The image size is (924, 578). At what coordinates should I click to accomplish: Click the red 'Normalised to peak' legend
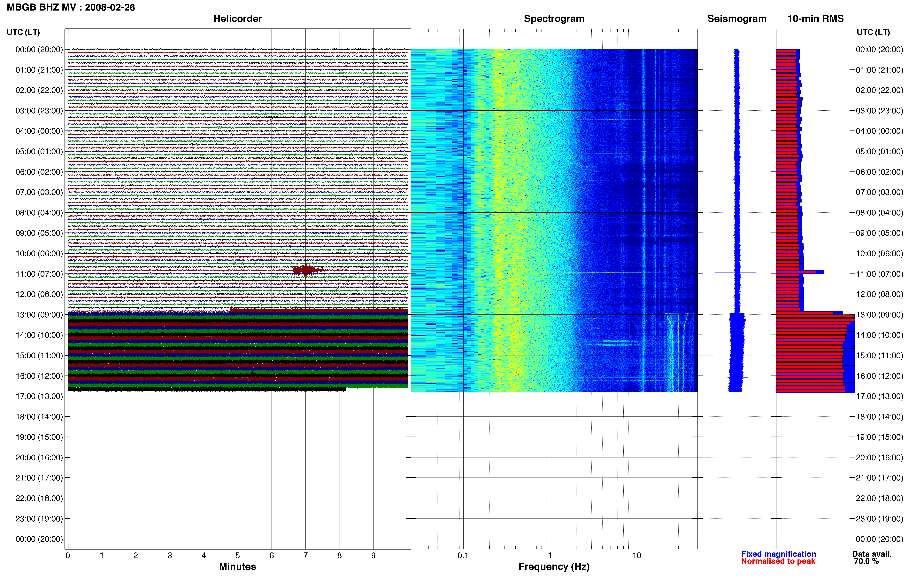(778, 561)
